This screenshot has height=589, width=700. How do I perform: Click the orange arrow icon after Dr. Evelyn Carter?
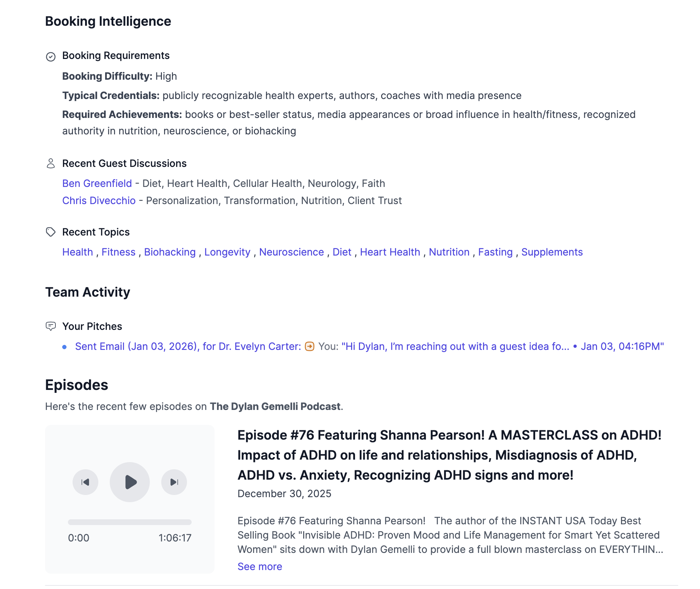tap(309, 346)
